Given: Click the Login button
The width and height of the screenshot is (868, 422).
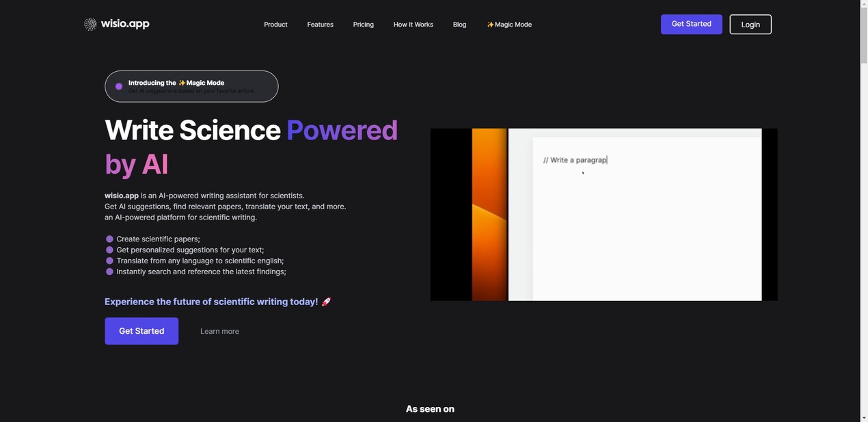Looking at the screenshot, I should pyautogui.click(x=750, y=25).
